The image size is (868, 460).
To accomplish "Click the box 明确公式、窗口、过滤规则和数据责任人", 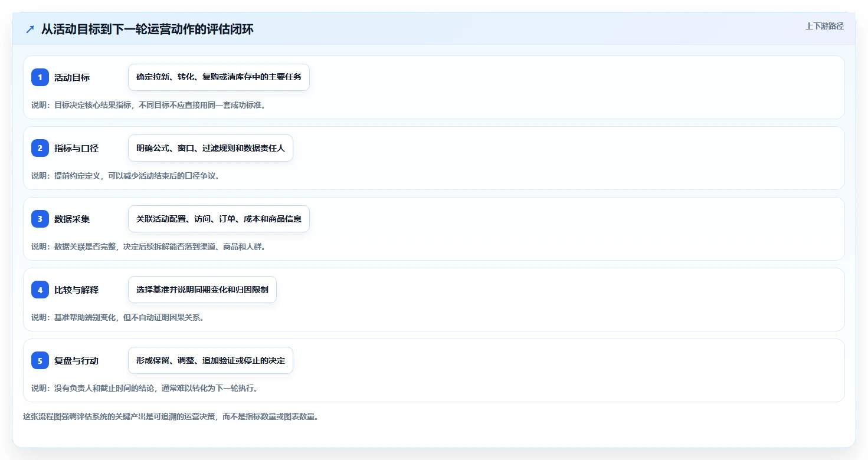I will (x=211, y=148).
